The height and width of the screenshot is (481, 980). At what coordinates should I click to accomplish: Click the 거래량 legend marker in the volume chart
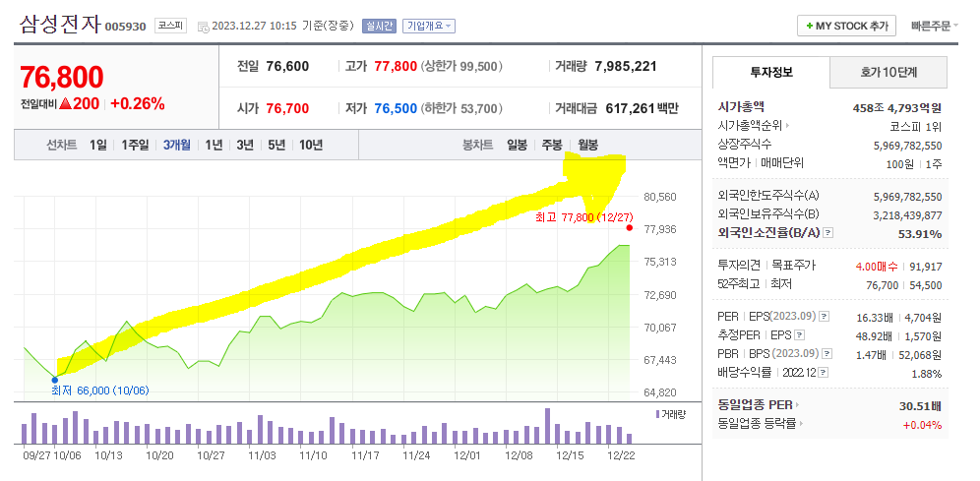coord(657,415)
